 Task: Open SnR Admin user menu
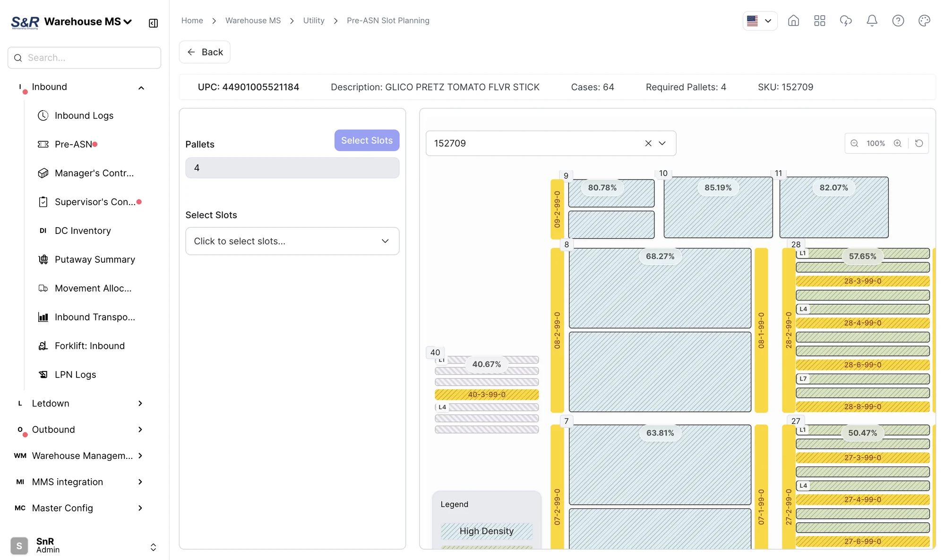(84, 545)
